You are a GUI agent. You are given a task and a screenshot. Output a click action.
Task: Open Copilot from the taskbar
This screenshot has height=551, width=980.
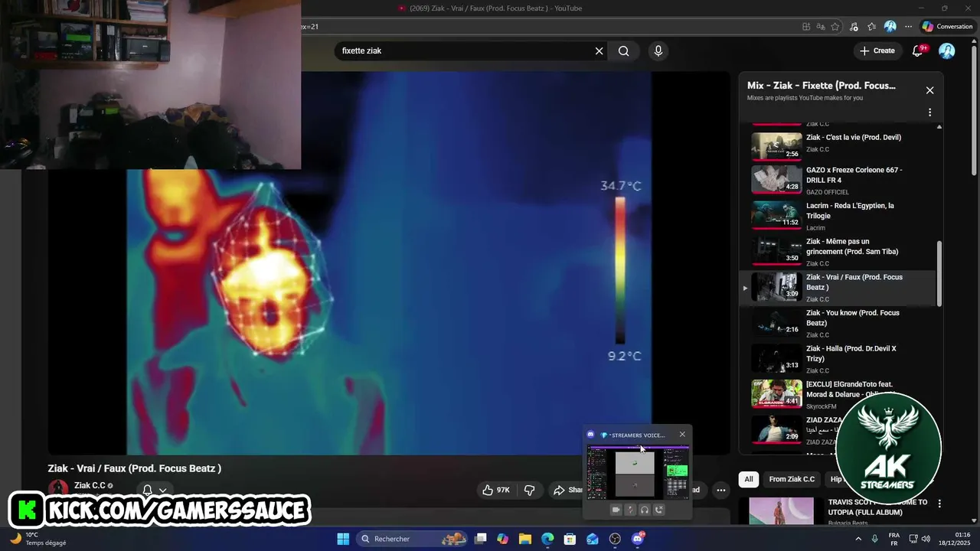pyautogui.click(x=502, y=539)
